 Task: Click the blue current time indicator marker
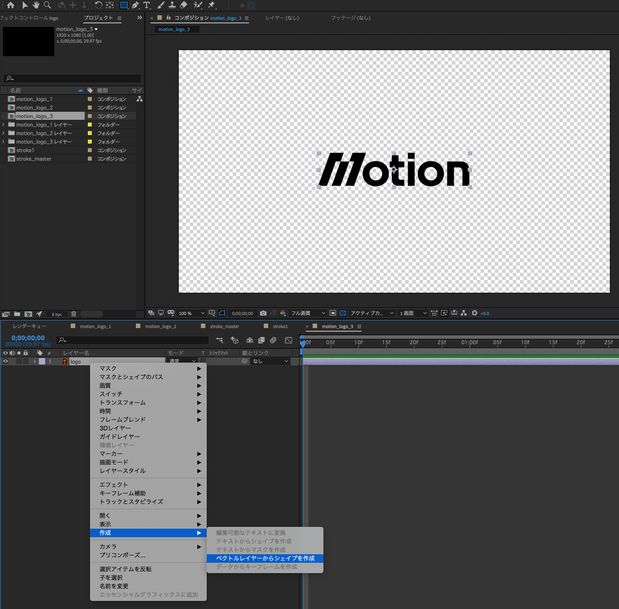click(x=302, y=342)
